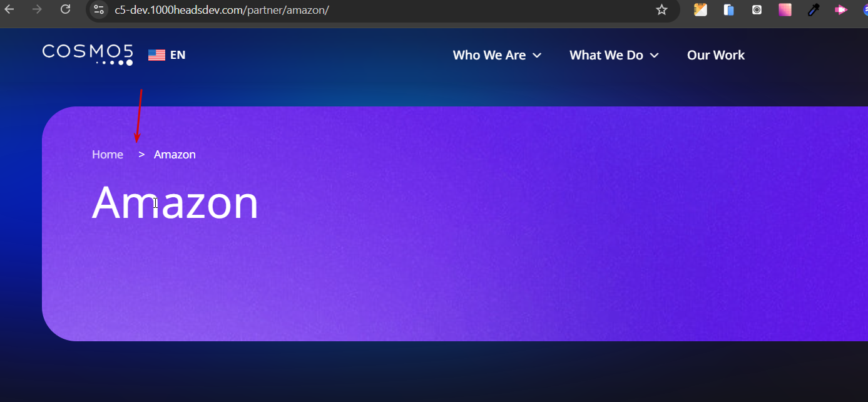Open the white circular record extension icon
Screen dimensions: 868x402
point(757,9)
